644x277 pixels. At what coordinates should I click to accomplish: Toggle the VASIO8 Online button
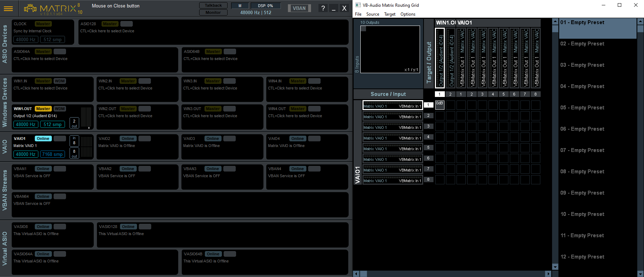(x=43, y=227)
